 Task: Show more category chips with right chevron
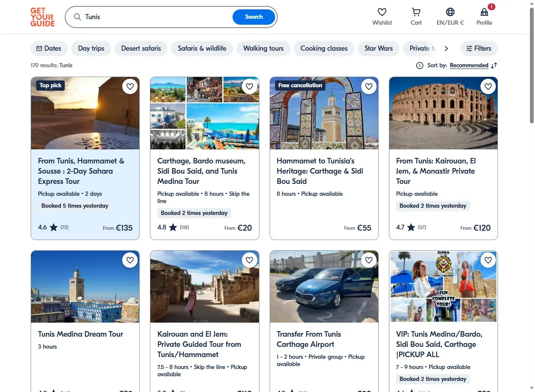446,49
